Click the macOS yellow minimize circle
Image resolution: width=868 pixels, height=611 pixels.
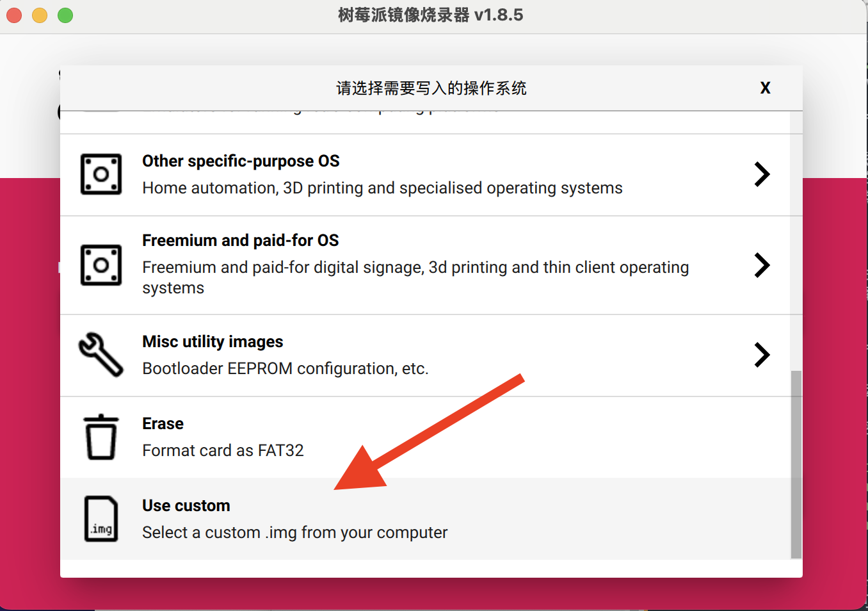click(x=39, y=15)
